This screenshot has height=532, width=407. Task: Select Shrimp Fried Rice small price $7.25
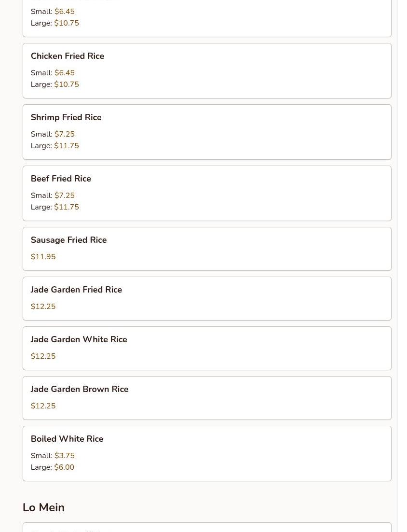[65, 134]
